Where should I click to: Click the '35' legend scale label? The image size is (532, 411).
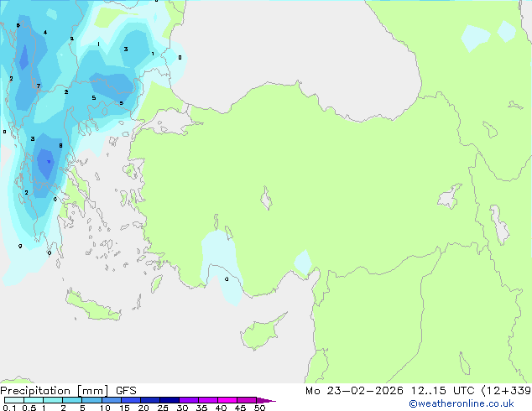coord(201,408)
